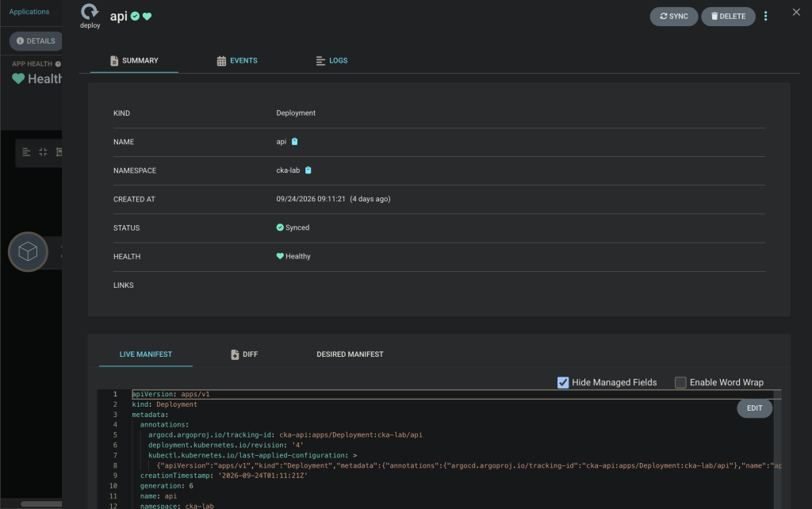Click the deploy resource icon

pos(90,11)
